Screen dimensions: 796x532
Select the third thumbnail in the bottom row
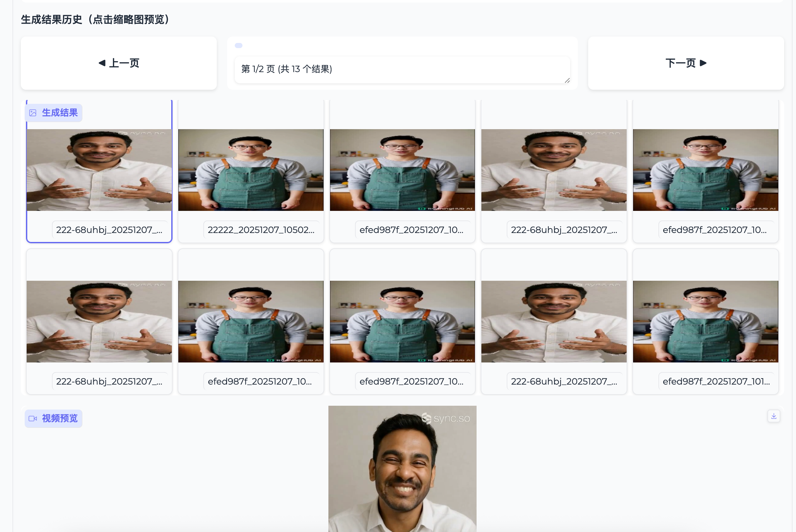[x=402, y=321]
